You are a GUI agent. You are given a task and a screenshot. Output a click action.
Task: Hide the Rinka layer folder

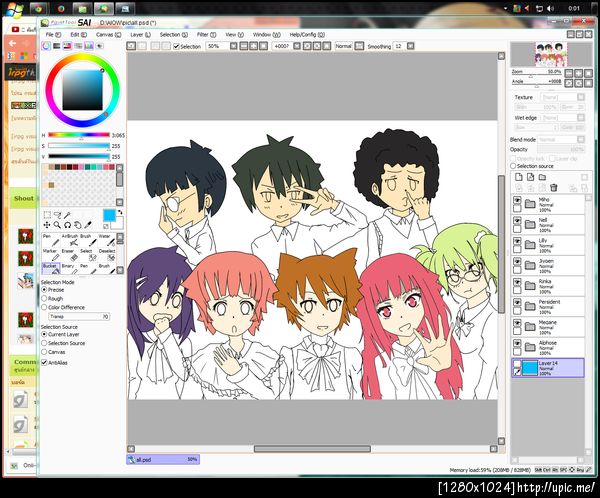click(x=517, y=282)
